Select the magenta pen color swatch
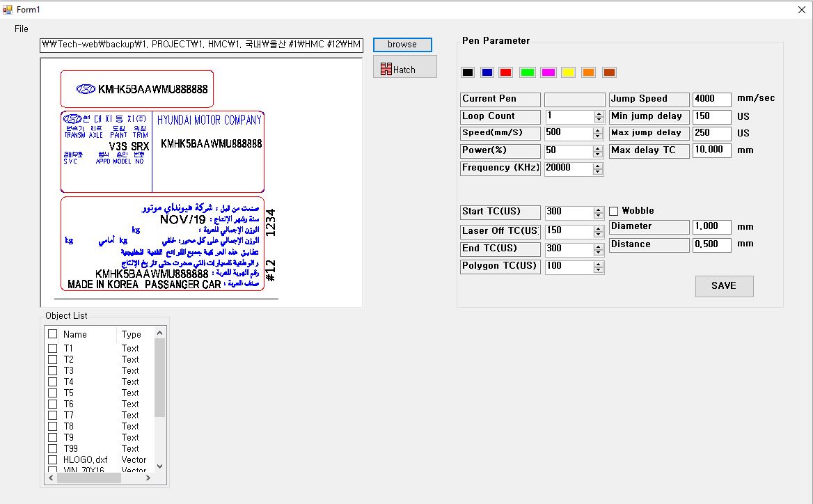The height and width of the screenshot is (504, 813). point(548,72)
